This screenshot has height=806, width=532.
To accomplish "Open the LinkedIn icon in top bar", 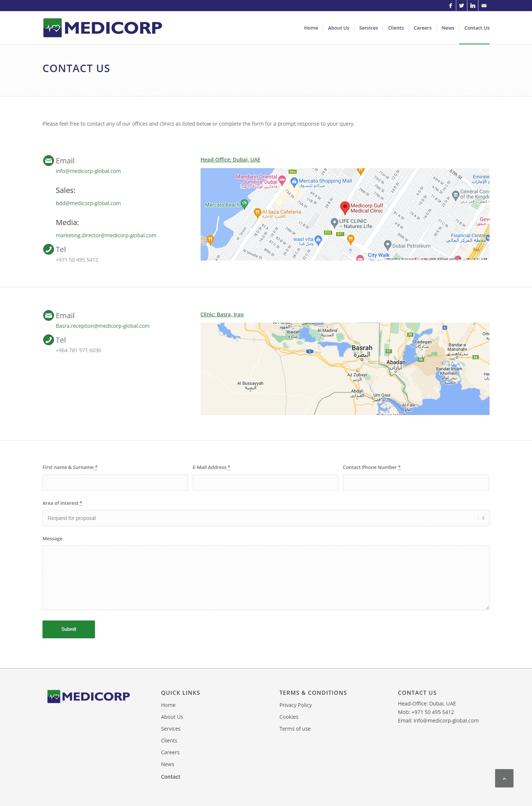I will coord(473,6).
